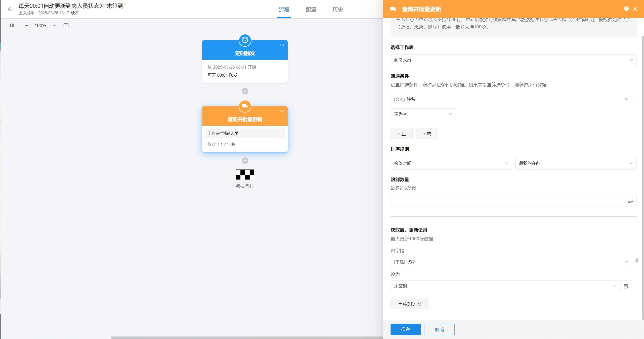Zoom out the canvas with the minus icon
This screenshot has height=339, width=644.
pos(27,25)
